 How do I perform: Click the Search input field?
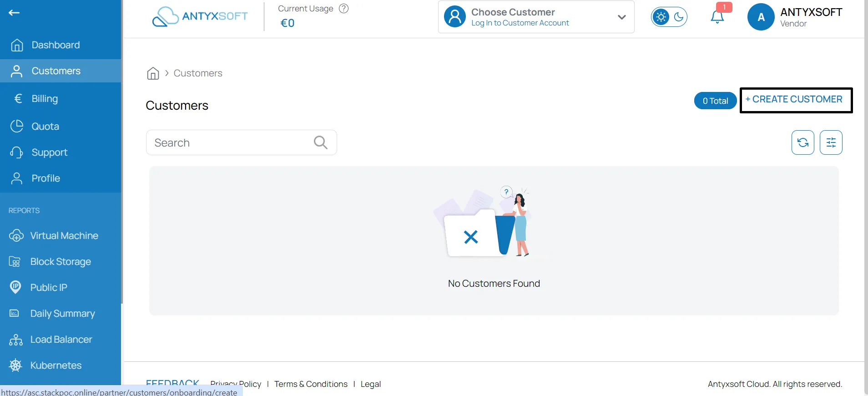(230, 142)
